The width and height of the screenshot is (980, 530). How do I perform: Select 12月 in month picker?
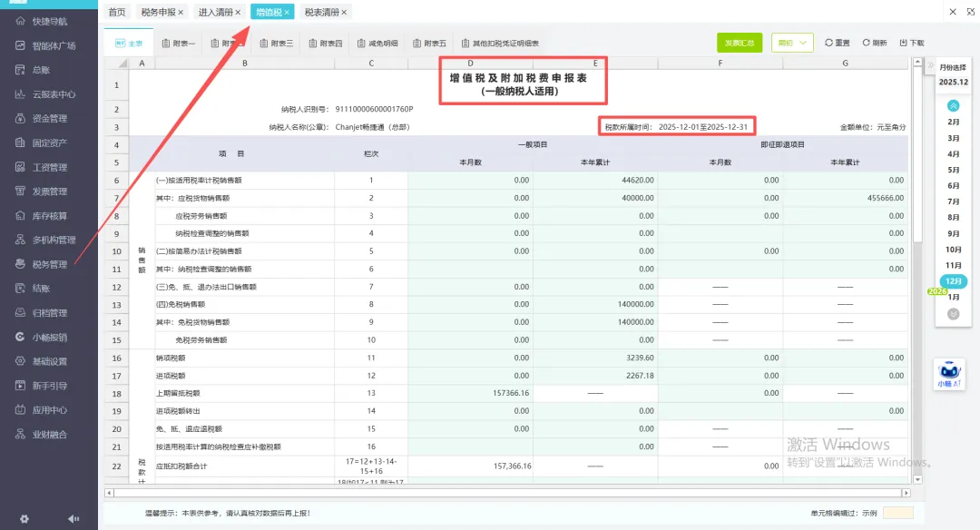click(953, 281)
